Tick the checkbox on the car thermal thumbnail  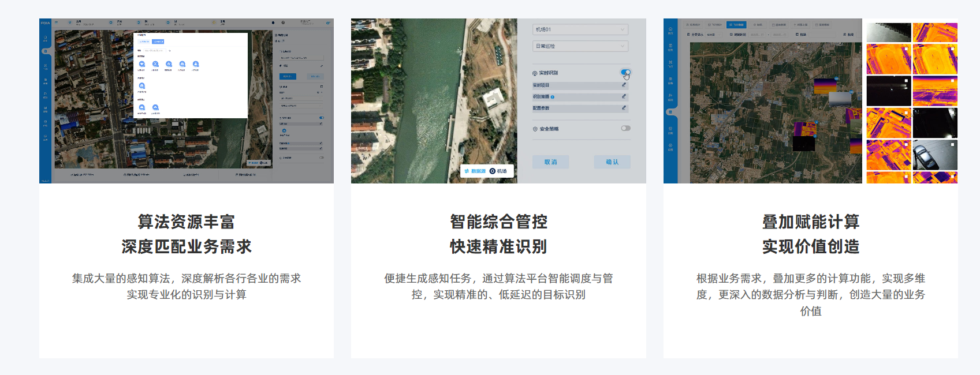coord(952,144)
